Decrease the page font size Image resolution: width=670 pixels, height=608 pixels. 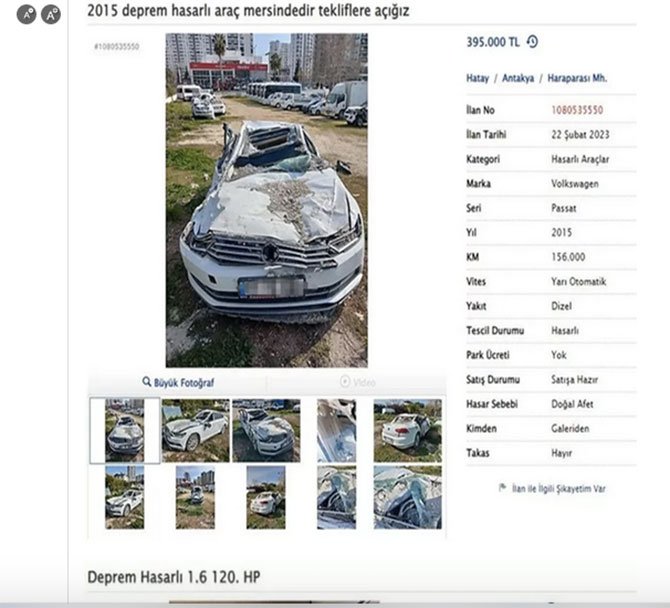tap(26, 15)
